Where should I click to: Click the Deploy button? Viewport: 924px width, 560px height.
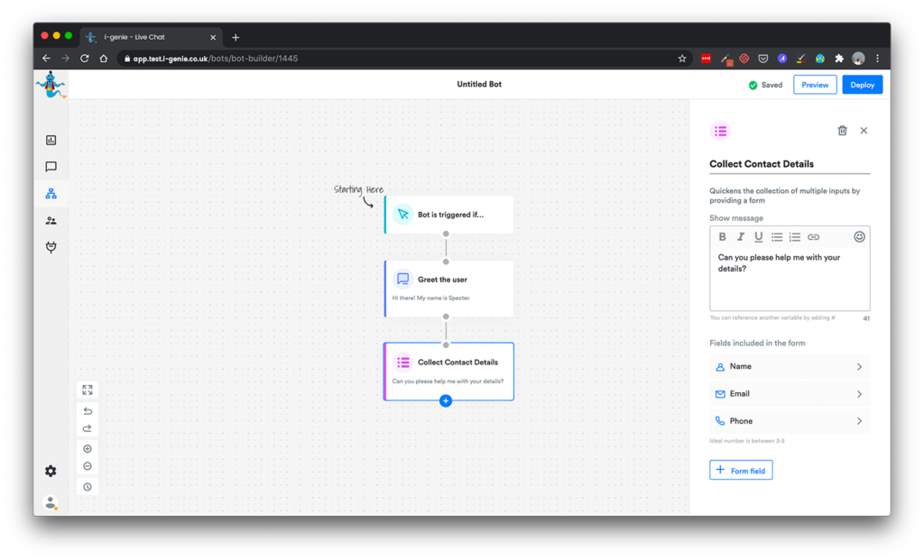pyautogui.click(x=862, y=85)
